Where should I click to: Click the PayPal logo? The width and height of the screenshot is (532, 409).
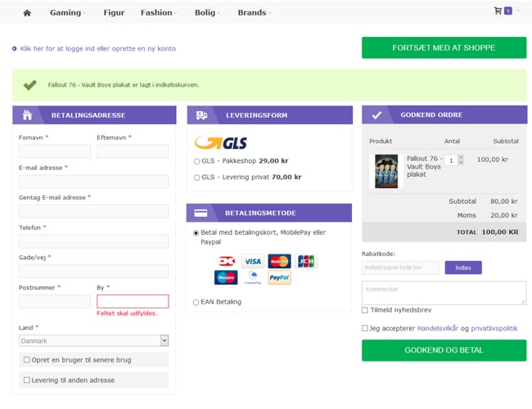coord(279,277)
